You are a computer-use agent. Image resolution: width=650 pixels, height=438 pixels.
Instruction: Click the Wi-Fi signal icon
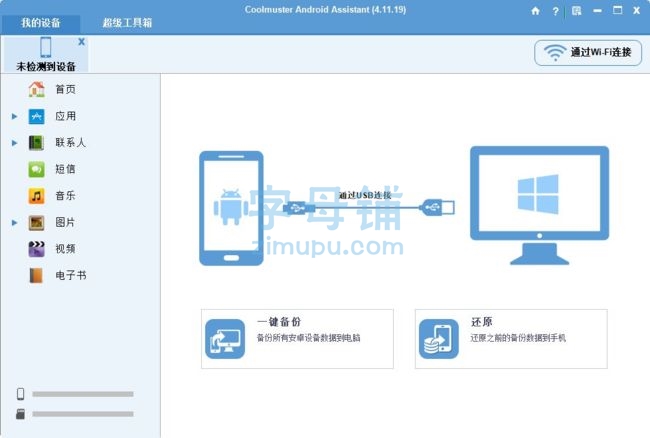tap(555, 53)
